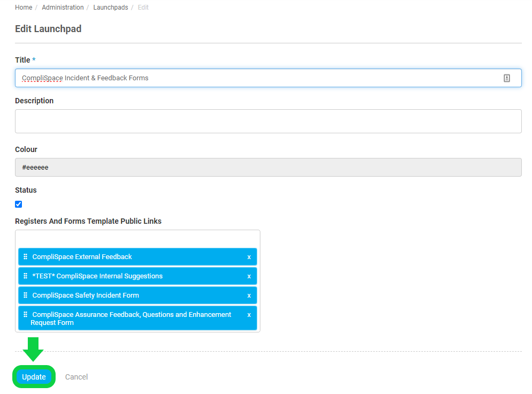Grab drag handle of TEST Internal Suggestions item
The width and height of the screenshot is (532, 394).
click(25, 276)
